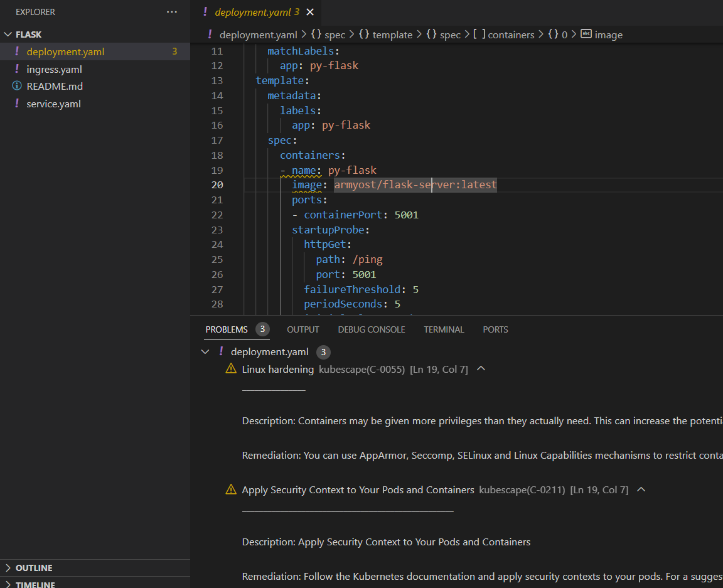Click the /ping path value
723x588 pixels.
click(x=368, y=260)
